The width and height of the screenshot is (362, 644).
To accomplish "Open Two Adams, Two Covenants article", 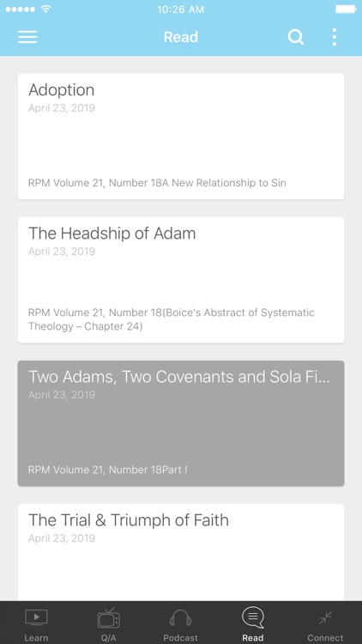I will (181, 423).
